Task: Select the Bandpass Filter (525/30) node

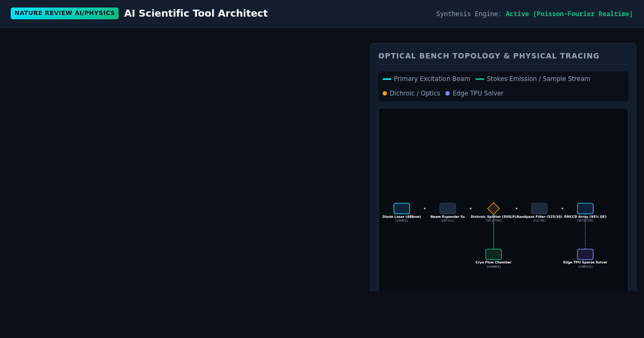Action: pyautogui.click(x=539, y=209)
